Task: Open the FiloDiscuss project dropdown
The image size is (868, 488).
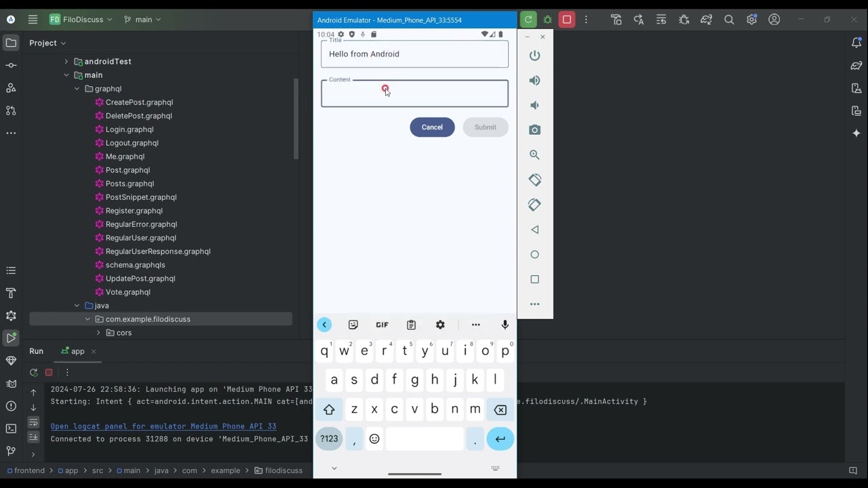Action: click(81, 20)
